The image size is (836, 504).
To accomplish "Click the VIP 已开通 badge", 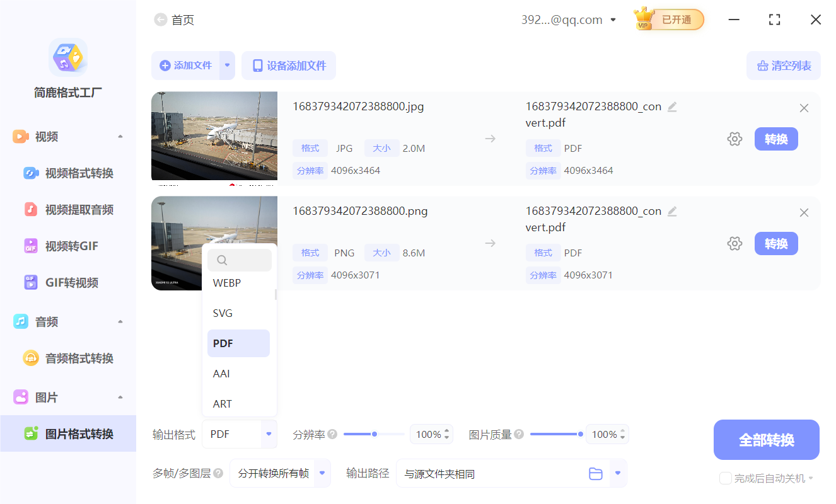I will 668,20.
